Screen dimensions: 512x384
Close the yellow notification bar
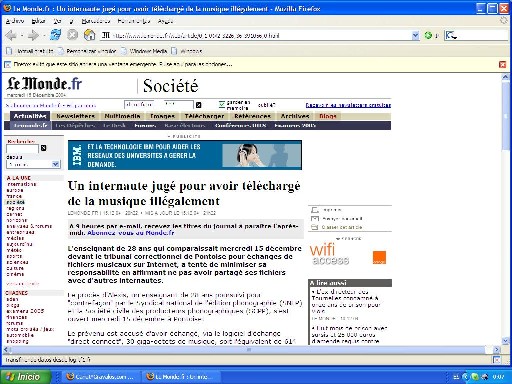502,64
